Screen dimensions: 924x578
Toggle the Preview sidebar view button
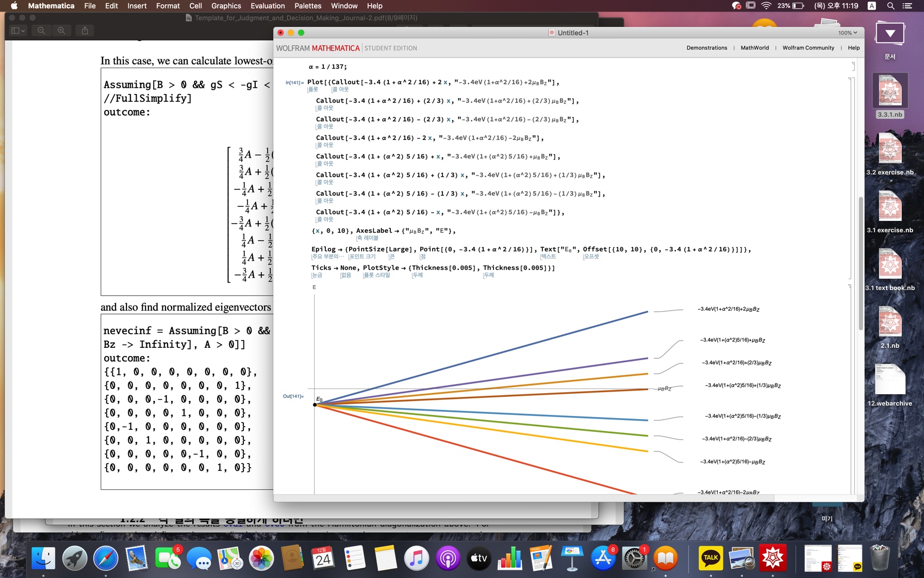point(18,30)
